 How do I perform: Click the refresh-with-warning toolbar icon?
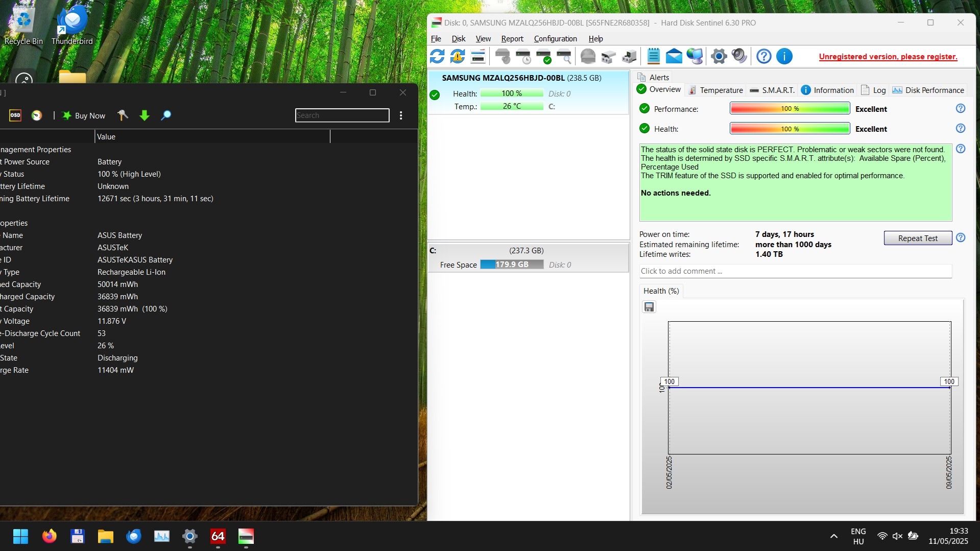[x=458, y=56]
